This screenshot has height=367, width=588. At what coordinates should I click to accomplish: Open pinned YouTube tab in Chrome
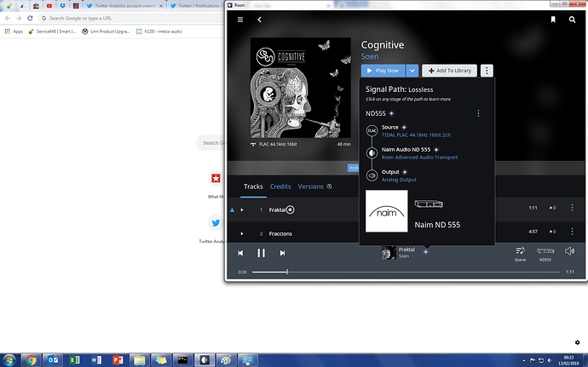(x=49, y=6)
